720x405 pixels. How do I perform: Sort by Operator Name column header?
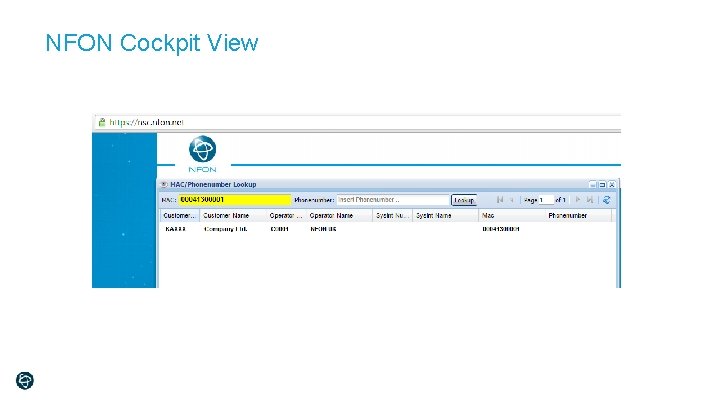pyautogui.click(x=339, y=215)
